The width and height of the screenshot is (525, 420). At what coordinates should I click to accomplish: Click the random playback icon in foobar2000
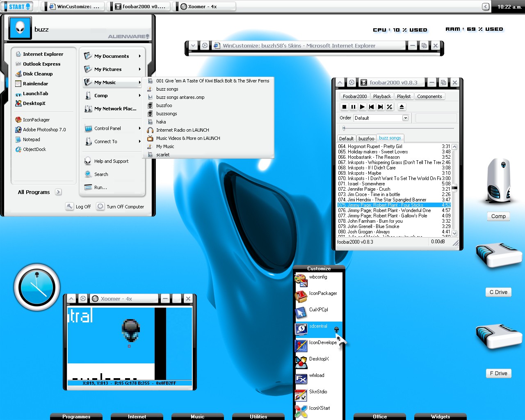[x=389, y=107]
